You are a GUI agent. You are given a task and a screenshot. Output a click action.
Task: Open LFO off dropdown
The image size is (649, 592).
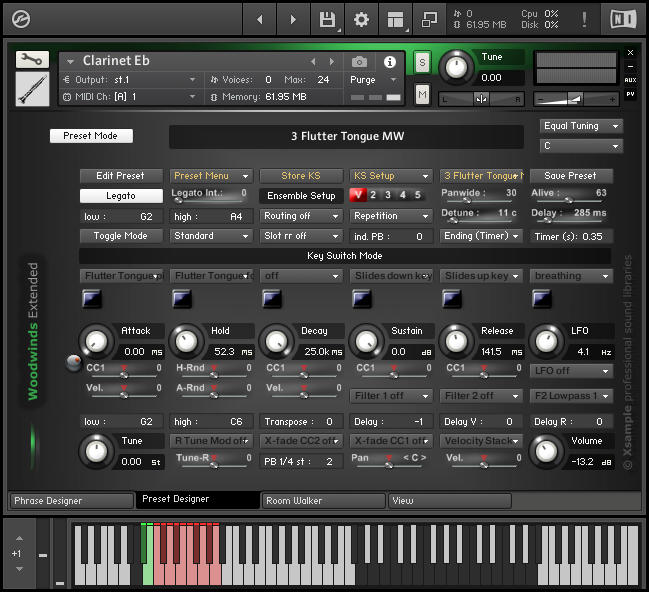point(571,371)
